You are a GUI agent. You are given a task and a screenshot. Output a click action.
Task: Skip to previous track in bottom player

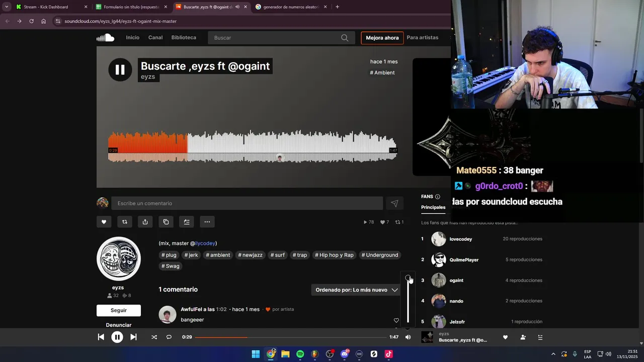coord(101,337)
